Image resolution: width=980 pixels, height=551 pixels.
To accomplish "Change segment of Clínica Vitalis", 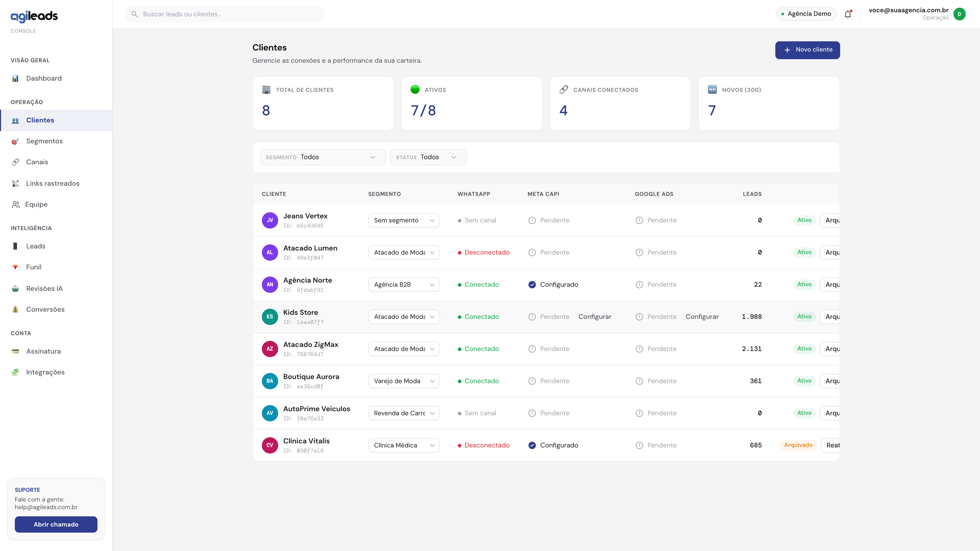I will [404, 445].
